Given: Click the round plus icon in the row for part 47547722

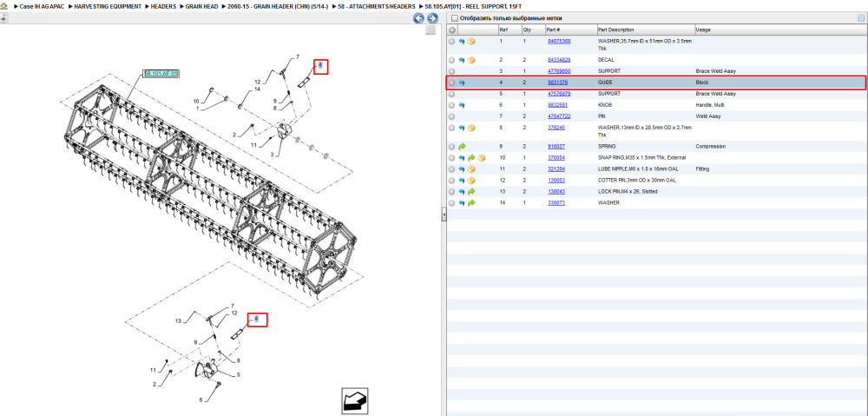Looking at the screenshot, I should point(451,116).
